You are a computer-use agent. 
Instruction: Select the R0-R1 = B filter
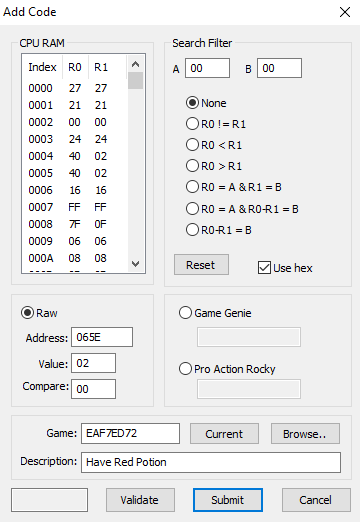click(x=219, y=230)
